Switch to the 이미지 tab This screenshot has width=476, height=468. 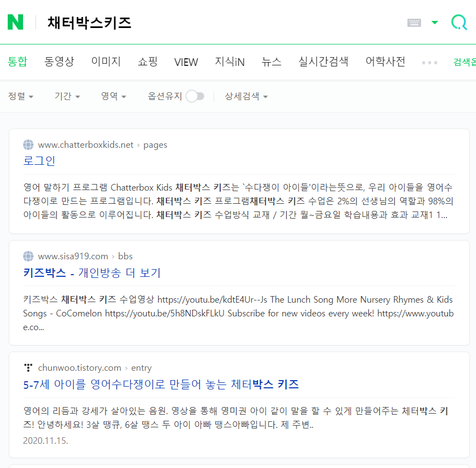(106, 62)
